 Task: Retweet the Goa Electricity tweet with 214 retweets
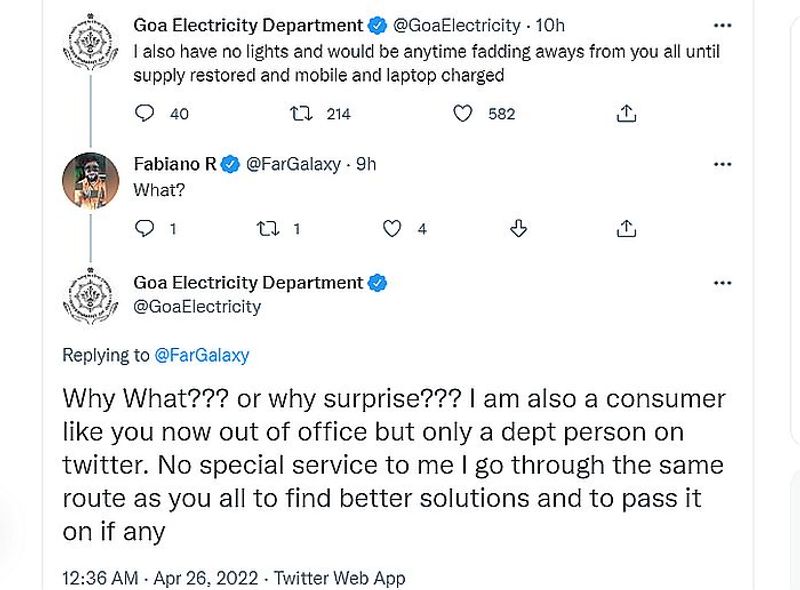[298, 114]
